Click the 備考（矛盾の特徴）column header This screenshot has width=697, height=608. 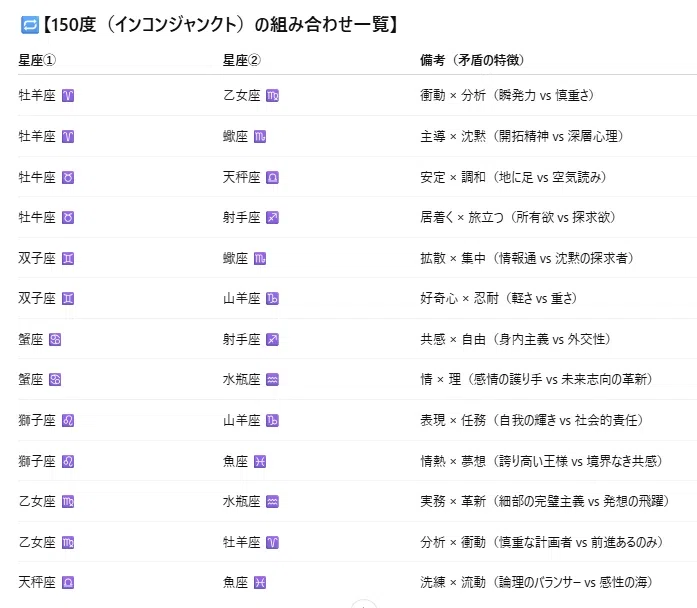click(472, 60)
